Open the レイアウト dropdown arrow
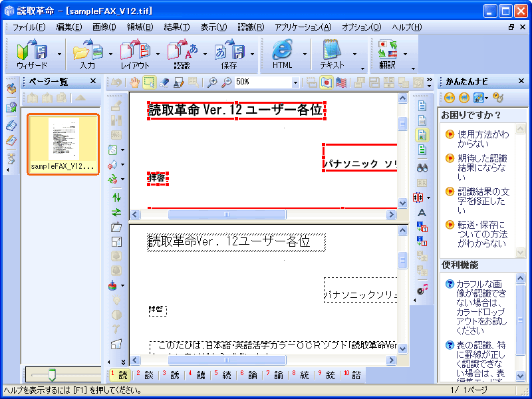Screen dimensions: 532x399 pyautogui.click(x=158, y=54)
